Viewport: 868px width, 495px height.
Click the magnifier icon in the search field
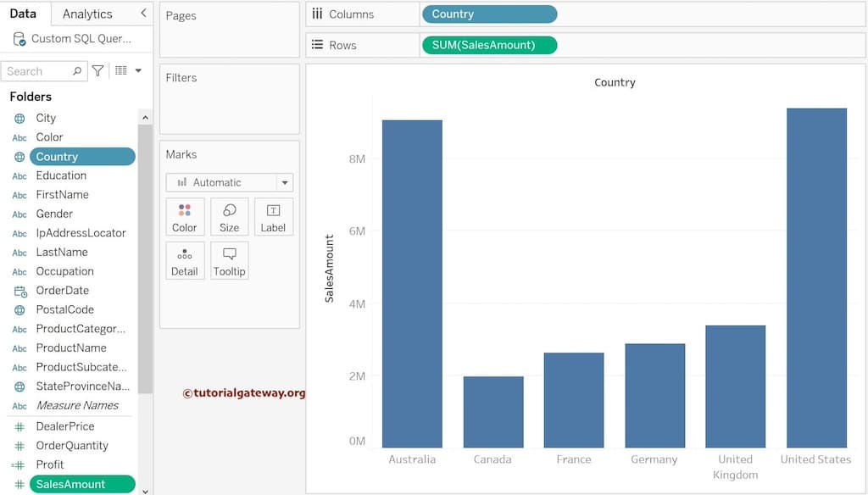[75, 70]
